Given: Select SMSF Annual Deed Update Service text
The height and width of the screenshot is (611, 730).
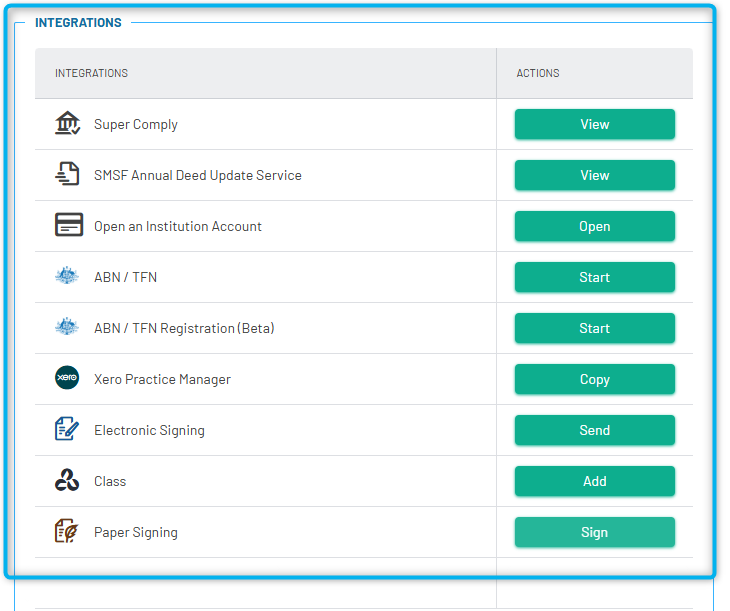Looking at the screenshot, I should [x=198, y=175].
